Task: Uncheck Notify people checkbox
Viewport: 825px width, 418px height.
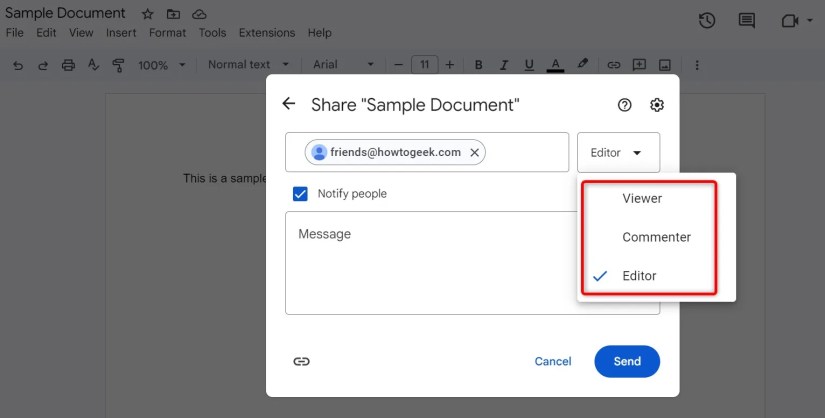Action: click(300, 194)
